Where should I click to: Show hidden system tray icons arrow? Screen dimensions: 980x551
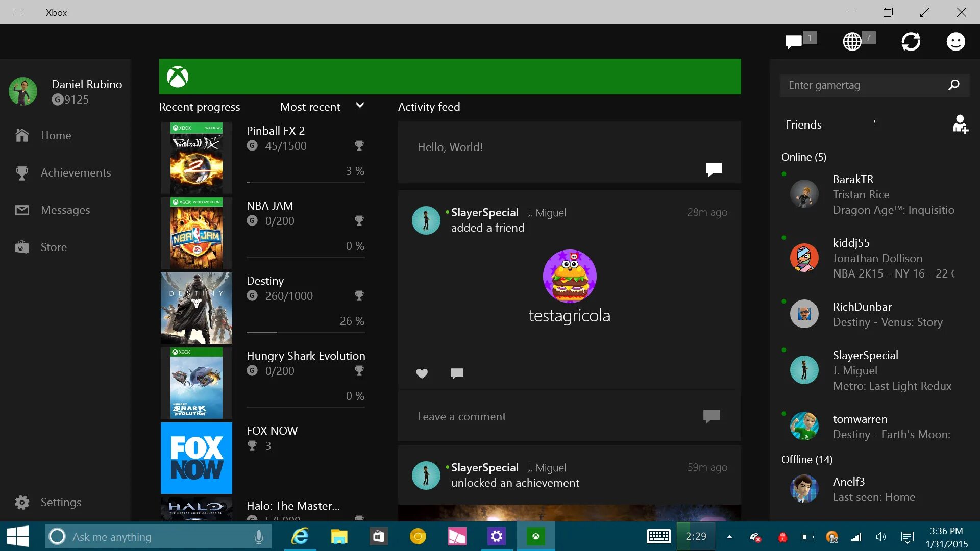tap(729, 537)
